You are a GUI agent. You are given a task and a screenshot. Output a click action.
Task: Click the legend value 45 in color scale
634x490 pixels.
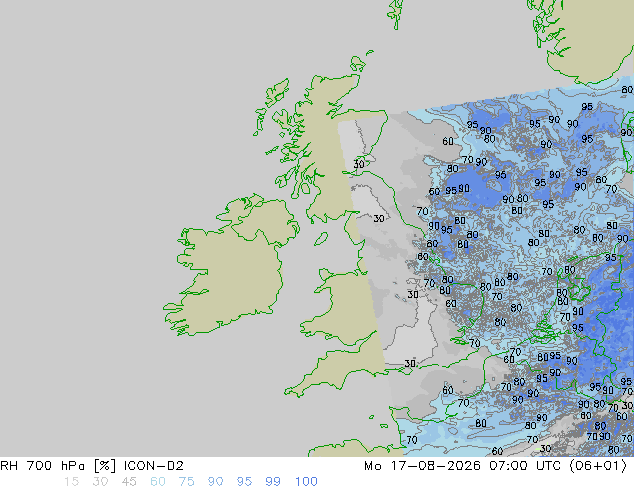coord(129,482)
